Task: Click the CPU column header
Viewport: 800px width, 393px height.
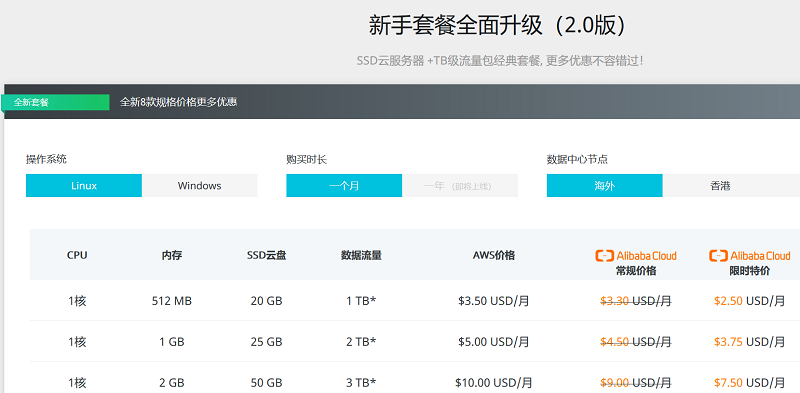Action: [77, 255]
